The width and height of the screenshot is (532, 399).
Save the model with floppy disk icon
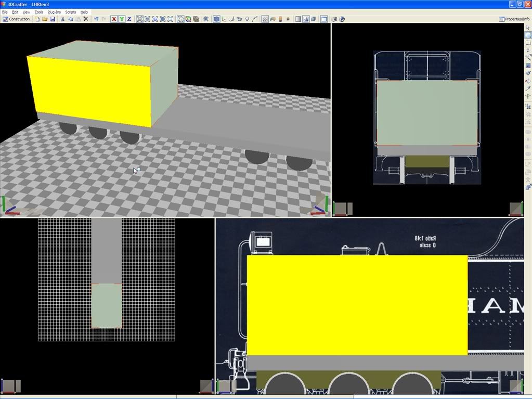coord(53,19)
